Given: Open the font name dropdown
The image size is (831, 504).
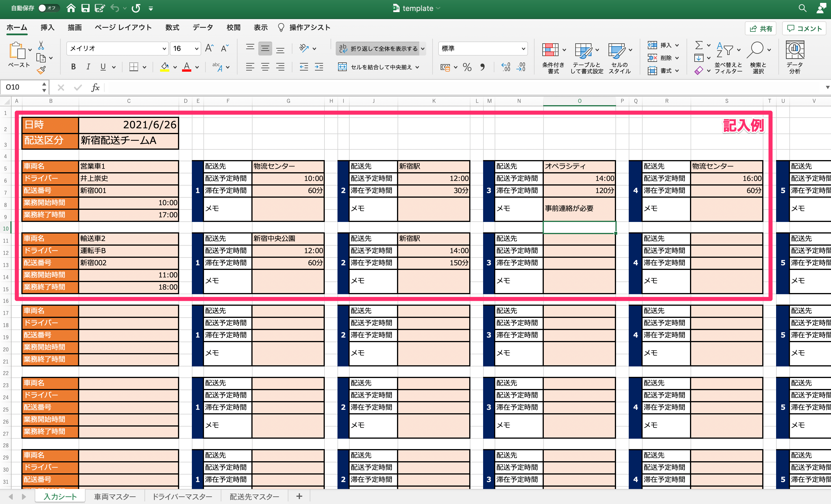Looking at the screenshot, I should coord(164,49).
